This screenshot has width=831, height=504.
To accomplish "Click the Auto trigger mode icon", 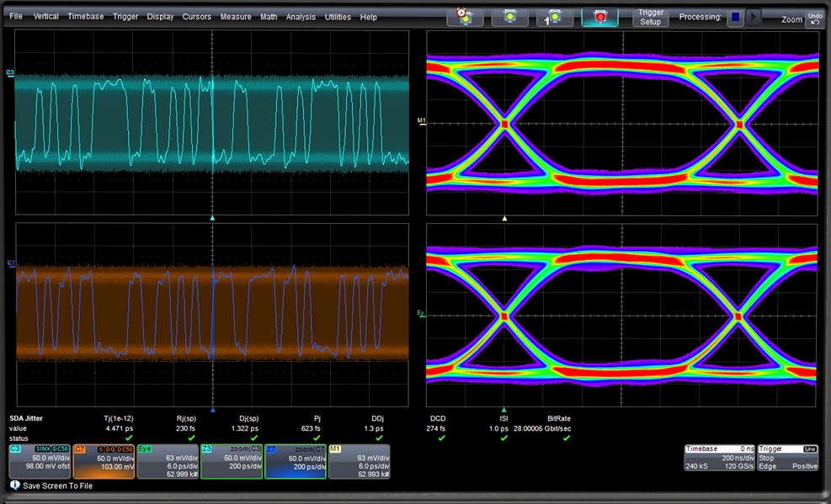I will coord(464,16).
